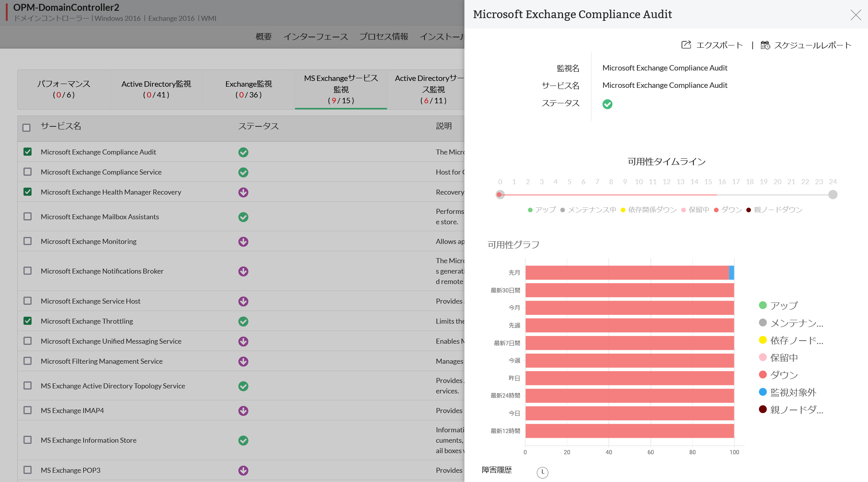Click the Export icon in detail panel
The width and height of the screenshot is (868, 482).
[686, 45]
